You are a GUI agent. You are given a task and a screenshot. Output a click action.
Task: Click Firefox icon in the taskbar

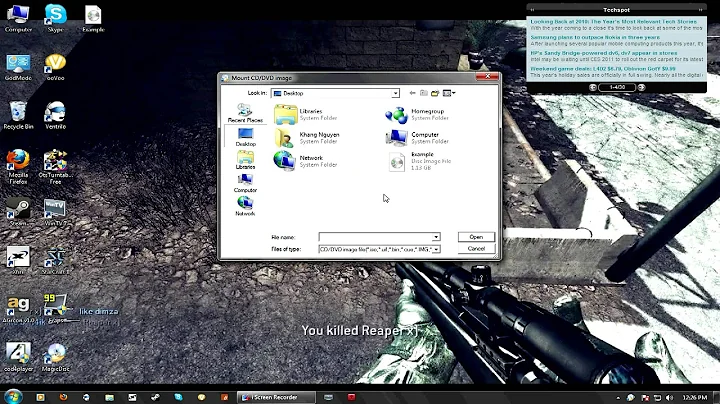click(x=63, y=397)
